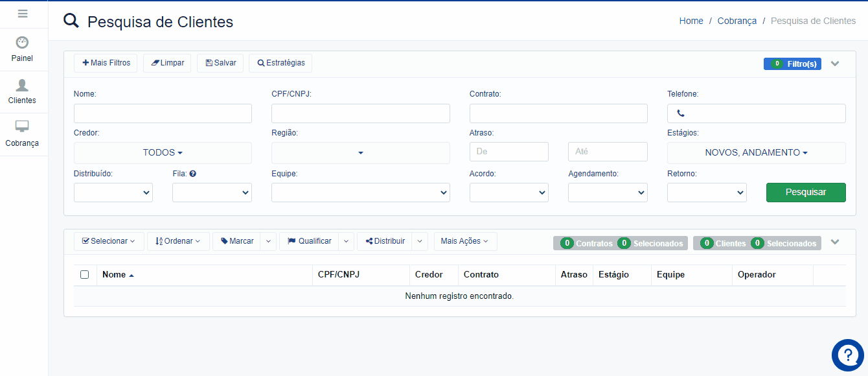Open the help chat bubble
This screenshot has height=376, width=868.
click(x=847, y=355)
